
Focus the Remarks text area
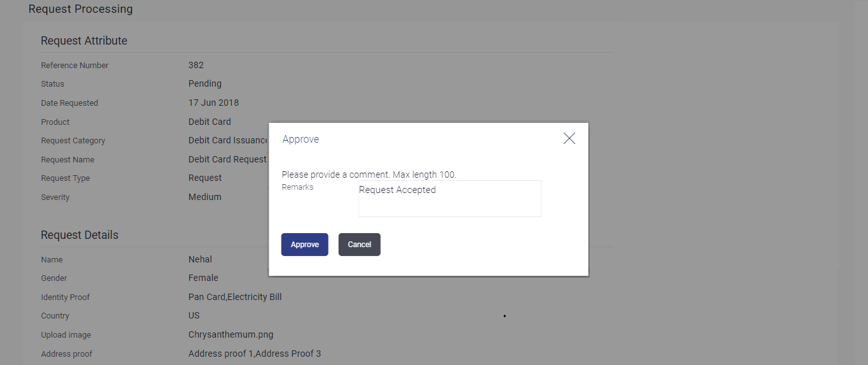coord(450,199)
